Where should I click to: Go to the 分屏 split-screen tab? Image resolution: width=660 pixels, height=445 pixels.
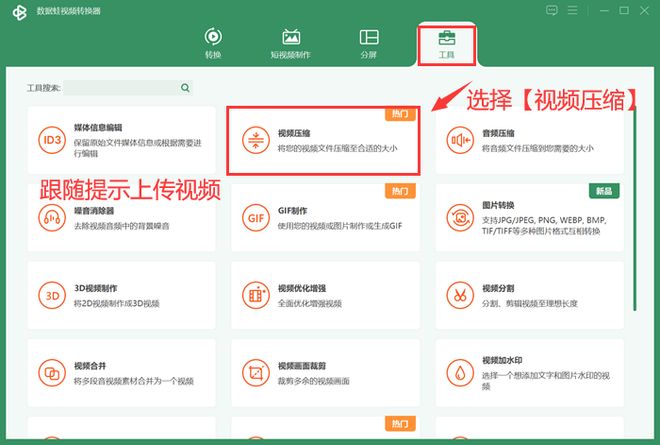coord(368,42)
